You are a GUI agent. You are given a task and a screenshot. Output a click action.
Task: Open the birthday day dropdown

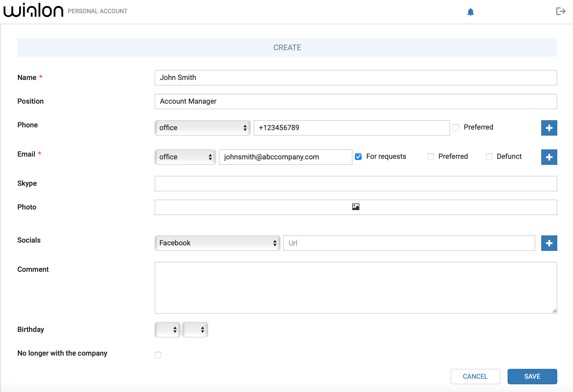(167, 329)
